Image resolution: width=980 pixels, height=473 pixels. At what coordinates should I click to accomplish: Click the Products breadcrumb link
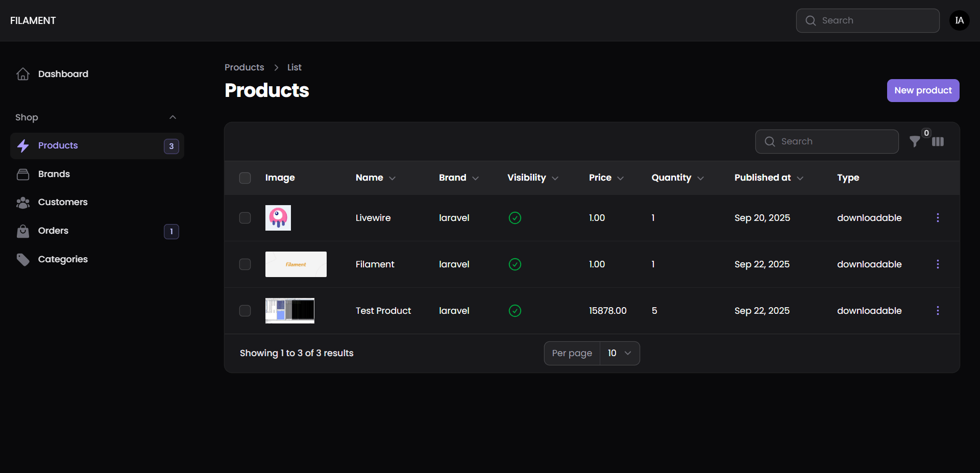click(244, 67)
